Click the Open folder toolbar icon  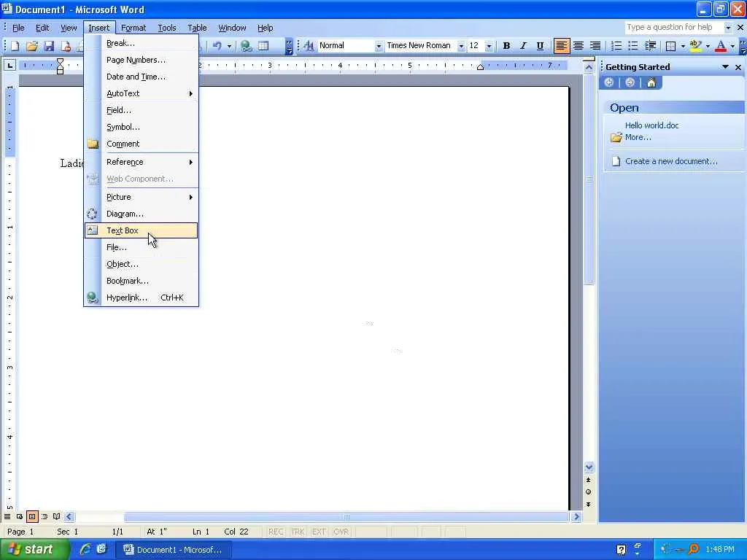32,46
